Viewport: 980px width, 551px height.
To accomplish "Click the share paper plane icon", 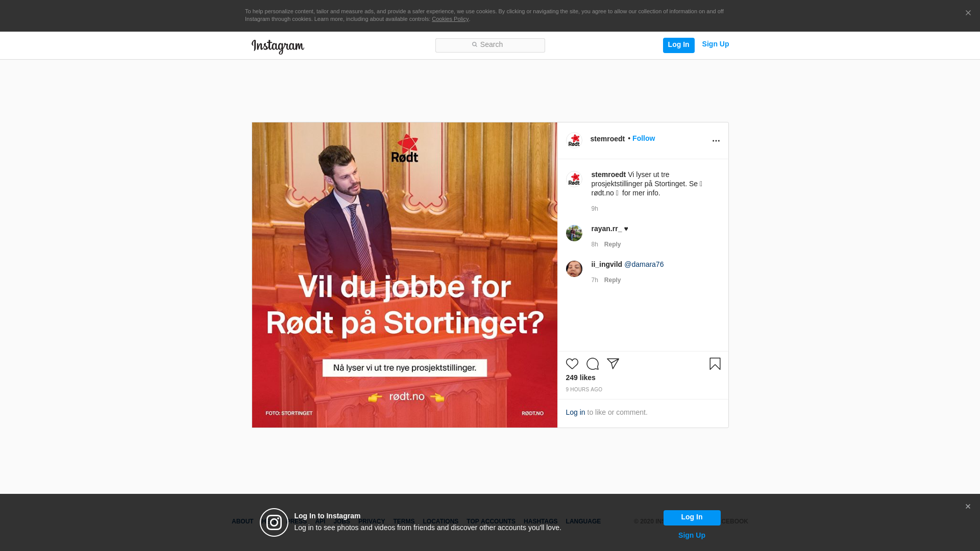I will point(612,364).
